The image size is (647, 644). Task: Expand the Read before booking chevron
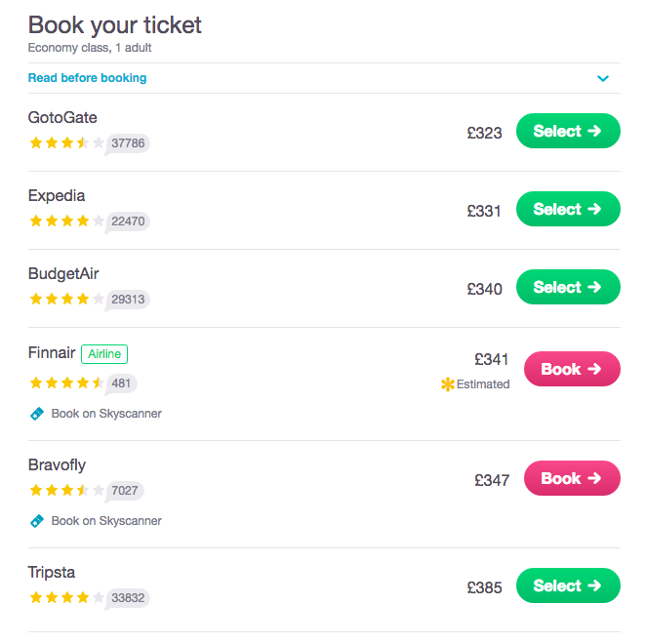click(603, 78)
